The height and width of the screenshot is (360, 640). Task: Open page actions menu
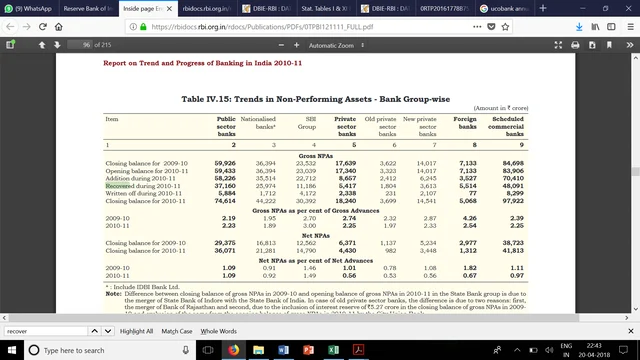pos(477,27)
